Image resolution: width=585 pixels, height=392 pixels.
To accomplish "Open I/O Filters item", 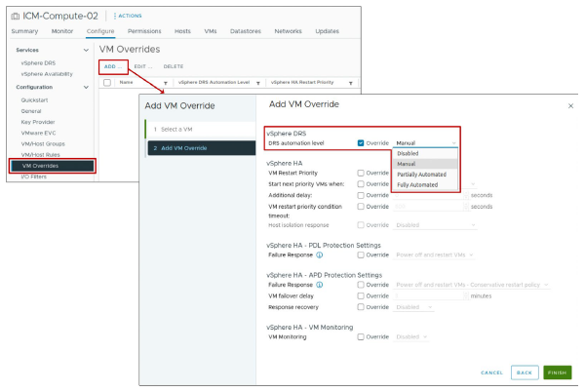I will pyautogui.click(x=33, y=176).
